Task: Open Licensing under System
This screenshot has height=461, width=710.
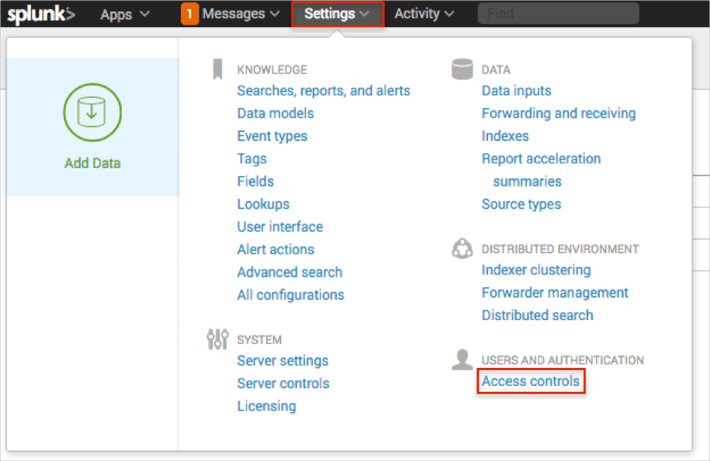Action: (266, 406)
